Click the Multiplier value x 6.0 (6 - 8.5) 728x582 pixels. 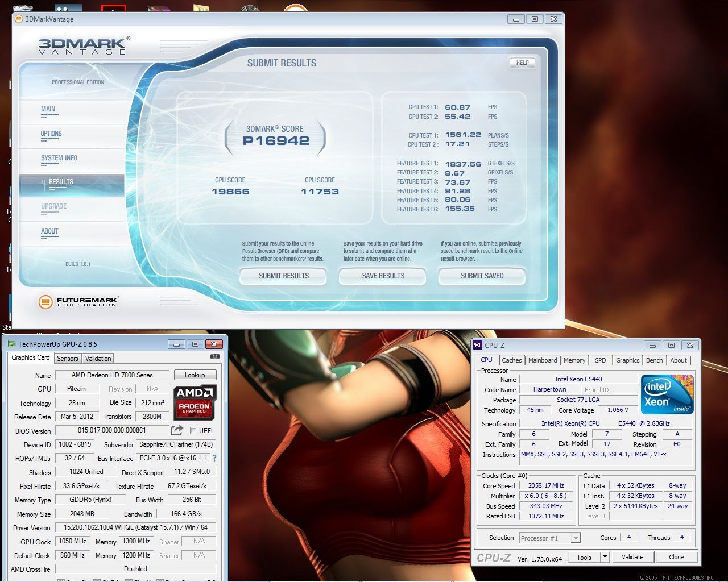(546, 496)
